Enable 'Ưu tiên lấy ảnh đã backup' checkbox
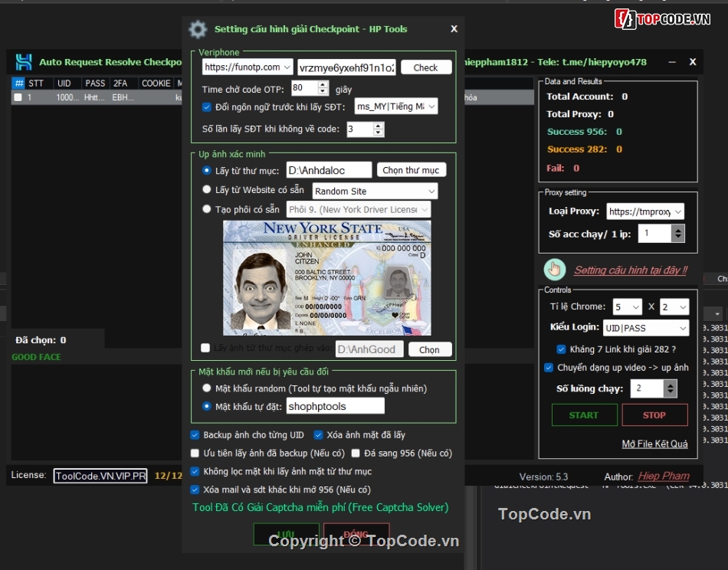 195,453
